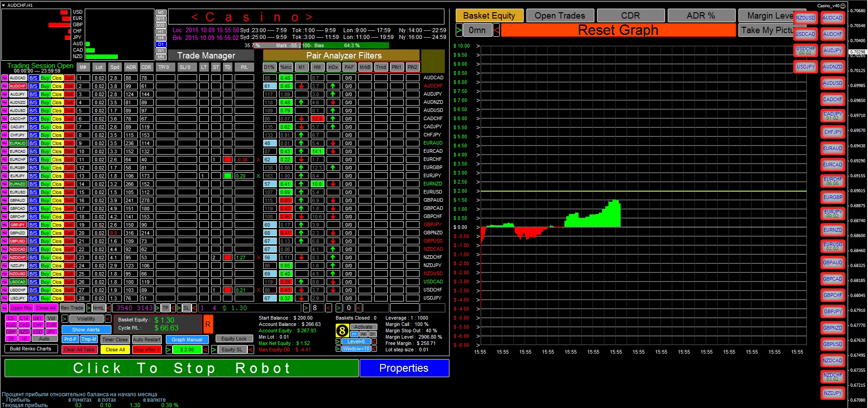Click the green Buy button in the AUDJPY row
Viewport: 868px width, 408px height.
click(x=45, y=94)
